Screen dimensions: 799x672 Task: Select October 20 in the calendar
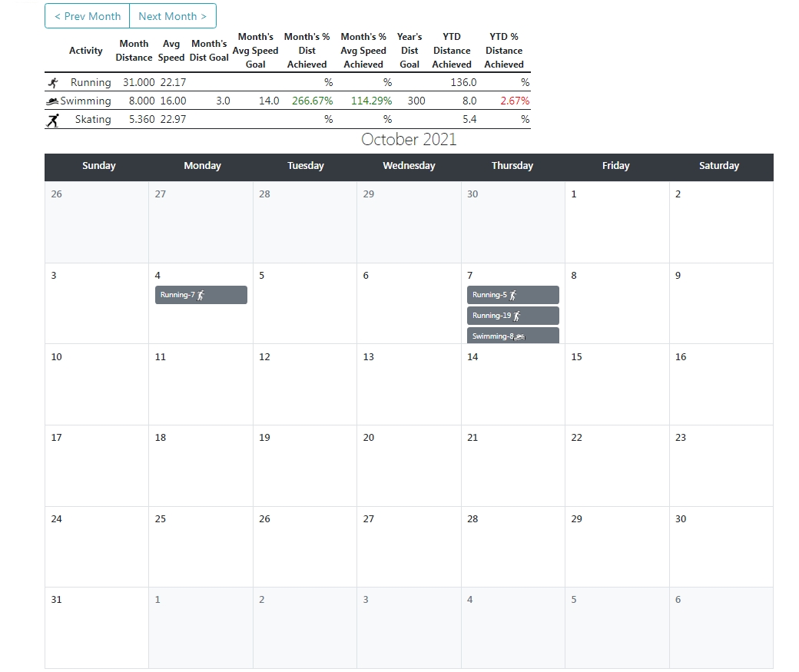(x=408, y=465)
